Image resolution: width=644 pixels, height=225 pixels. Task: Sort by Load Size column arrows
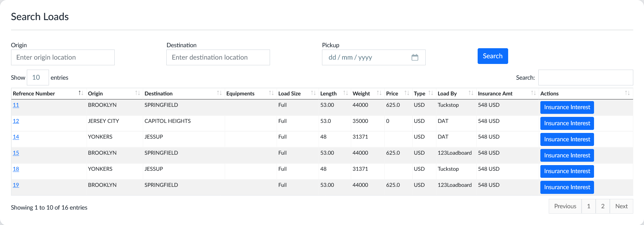point(313,93)
